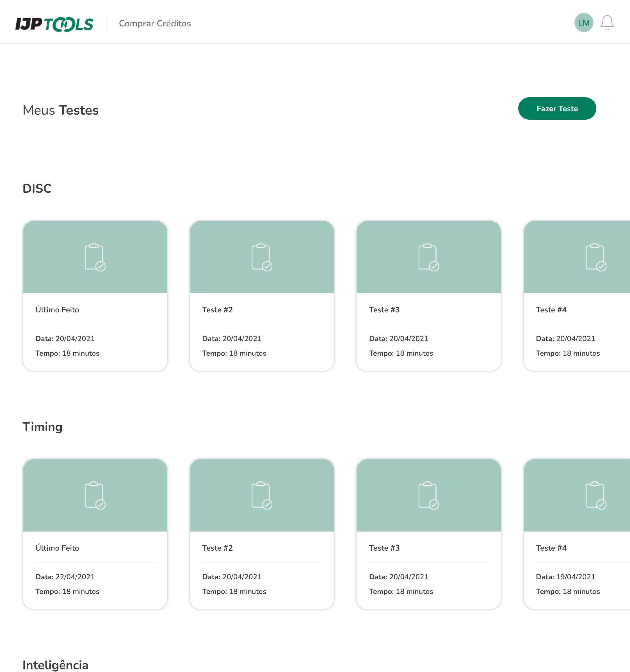630x672 pixels.
Task: Click 'Data: 20/04/2021' on DISC Último Feito card
Action: pyautogui.click(x=65, y=338)
